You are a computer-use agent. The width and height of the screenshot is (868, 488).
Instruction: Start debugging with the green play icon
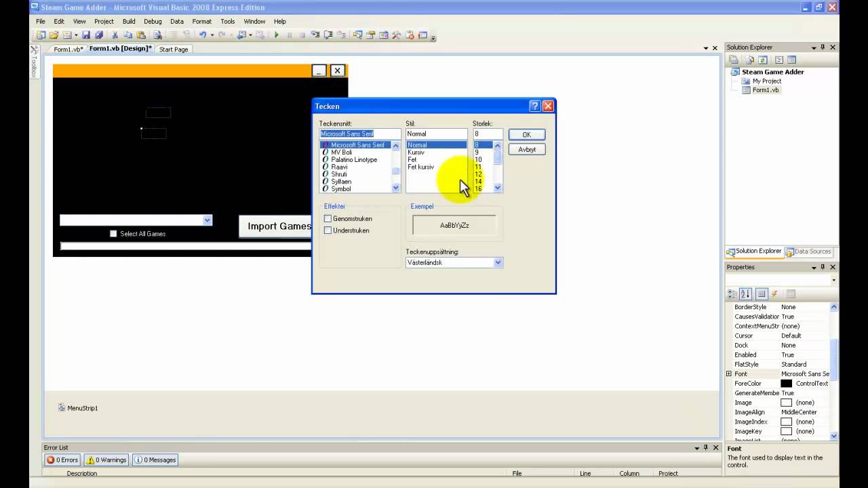(277, 35)
